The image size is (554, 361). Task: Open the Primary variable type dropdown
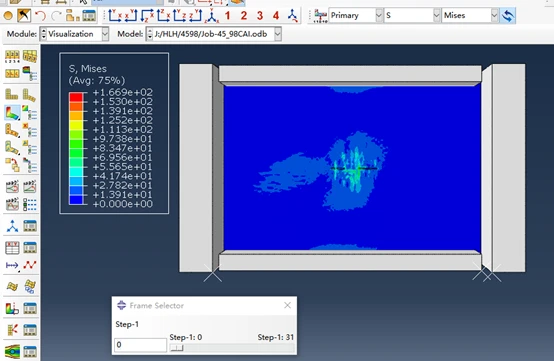pos(355,16)
